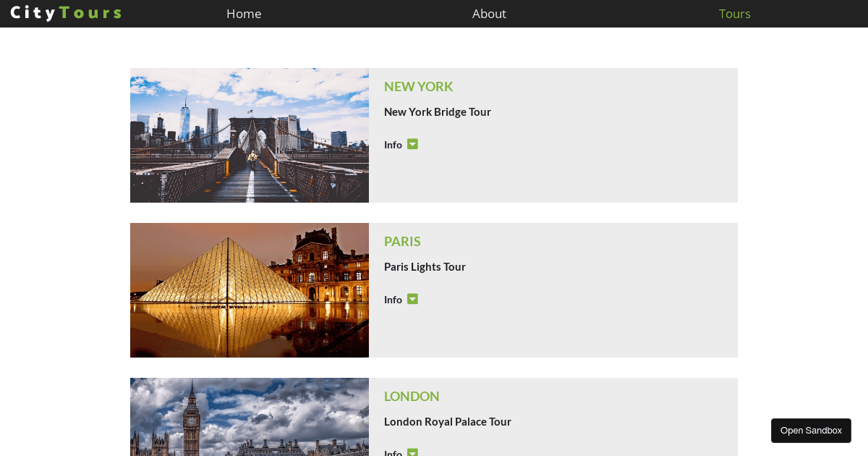Click the NEW YORK heading link
This screenshot has height=456, width=868.
pyautogui.click(x=418, y=86)
